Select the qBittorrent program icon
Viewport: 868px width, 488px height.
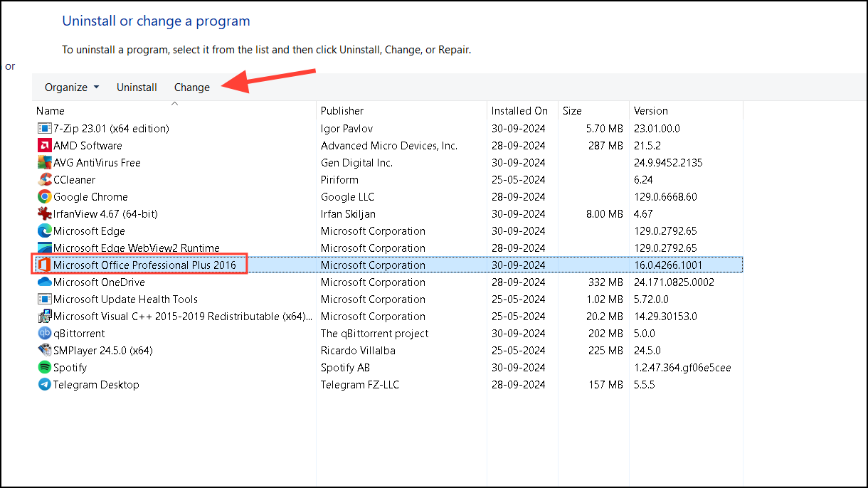[x=43, y=333]
